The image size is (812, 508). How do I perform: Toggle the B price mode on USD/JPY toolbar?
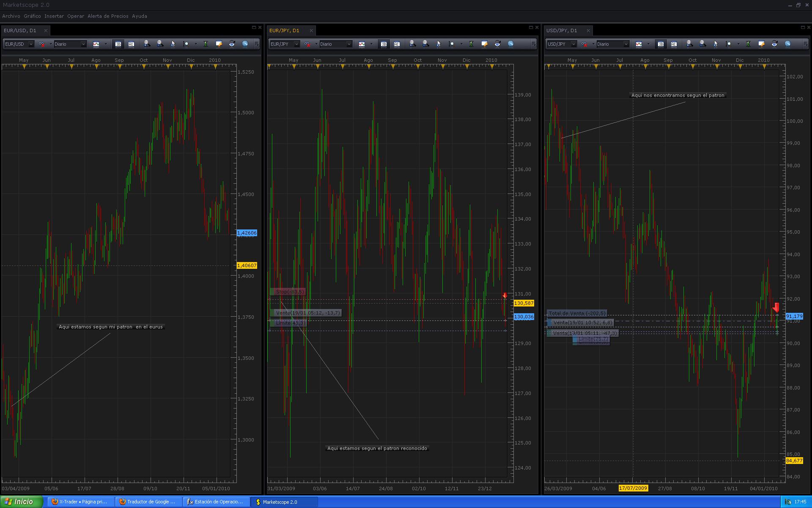tap(661, 44)
